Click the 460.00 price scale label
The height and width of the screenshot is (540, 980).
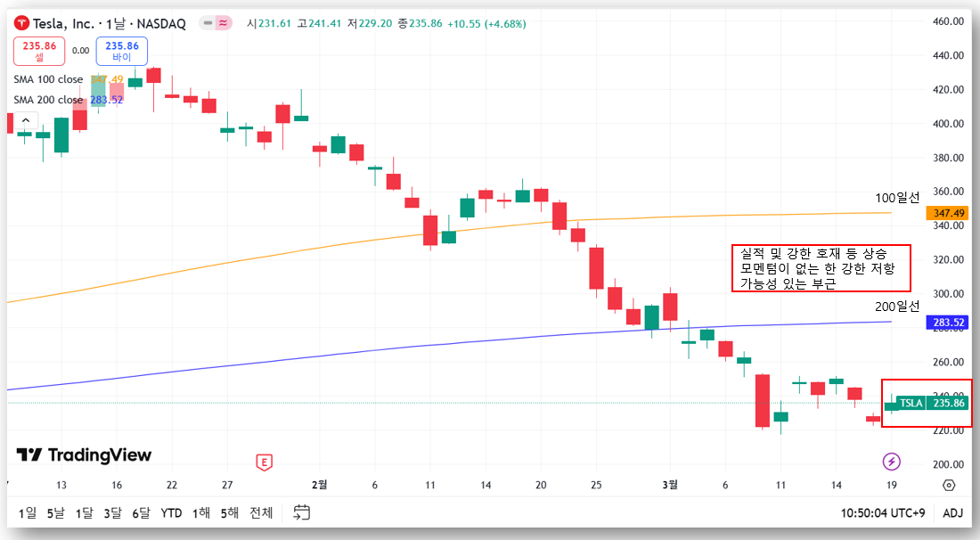[948, 21]
